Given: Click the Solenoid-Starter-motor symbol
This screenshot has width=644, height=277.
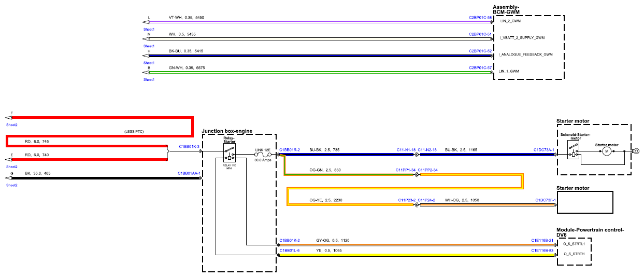Looking at the screenshot, I should [573, 150].
